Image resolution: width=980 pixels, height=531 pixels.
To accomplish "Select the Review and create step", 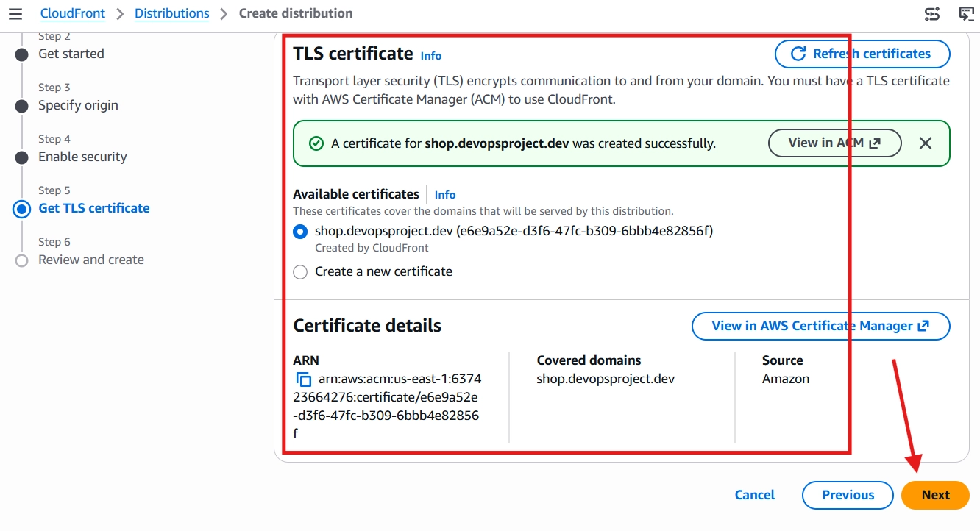I will [x=91, y=260].
